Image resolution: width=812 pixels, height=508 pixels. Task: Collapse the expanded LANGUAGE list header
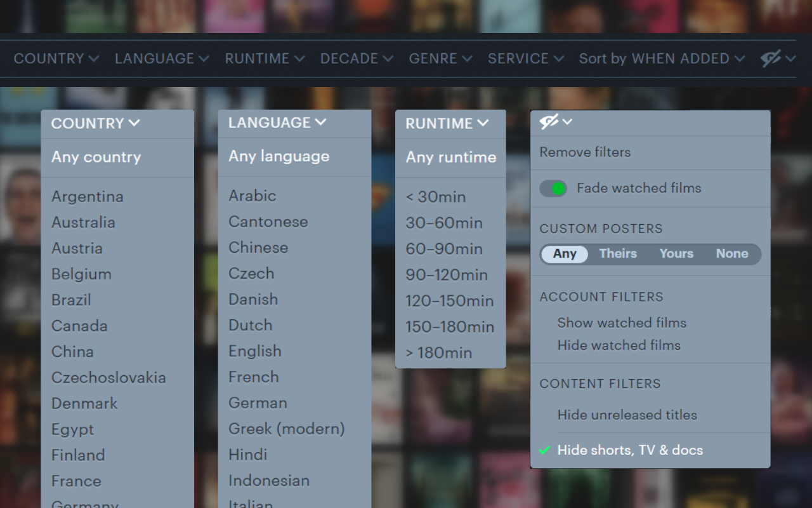(x=277, y=123)
